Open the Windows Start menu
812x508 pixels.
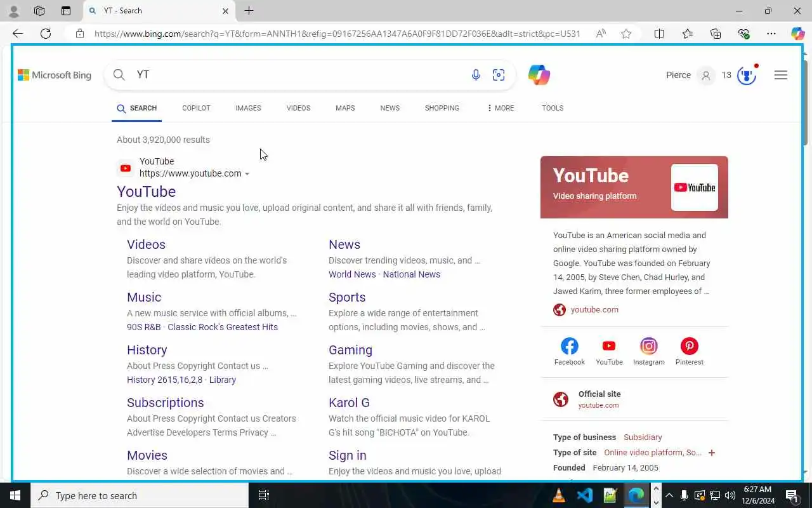pyautogui.click(x=15, y=495)
